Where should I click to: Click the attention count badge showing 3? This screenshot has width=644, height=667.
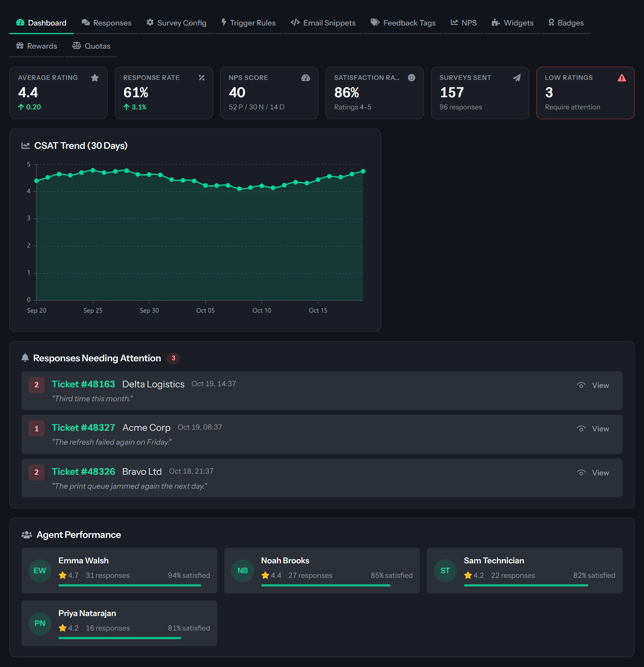[x=173, y=358]
